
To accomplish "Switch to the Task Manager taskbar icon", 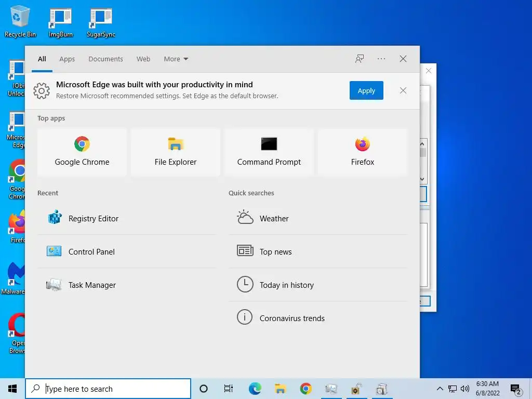I will (x=331, y=389).
